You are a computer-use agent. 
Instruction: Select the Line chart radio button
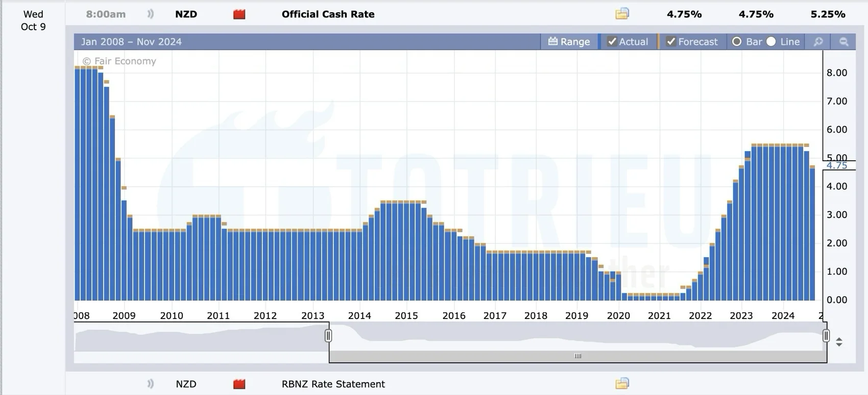tap(771, 42)
